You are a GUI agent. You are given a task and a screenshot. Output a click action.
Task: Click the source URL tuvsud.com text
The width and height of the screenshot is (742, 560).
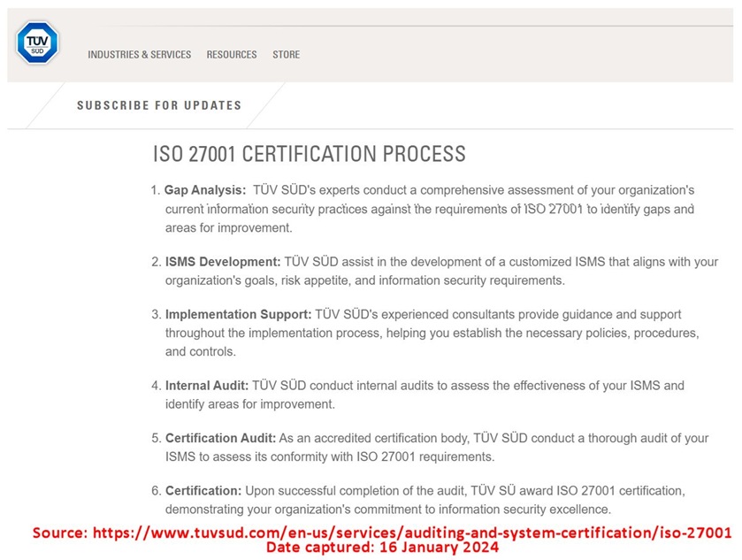pos(412,533)
